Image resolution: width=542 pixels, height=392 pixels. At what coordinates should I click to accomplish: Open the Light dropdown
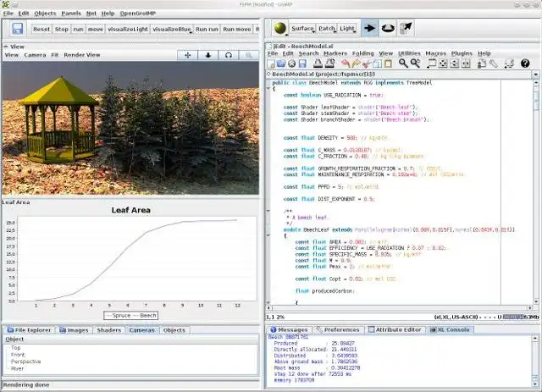(347, 28)
